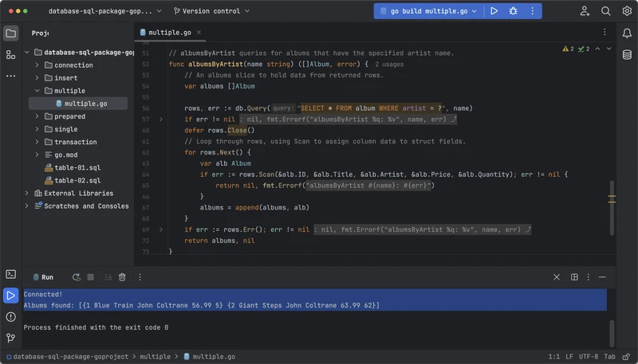Rerun the program in Run panel
638x364 pixels.
(x=76, y=277)
